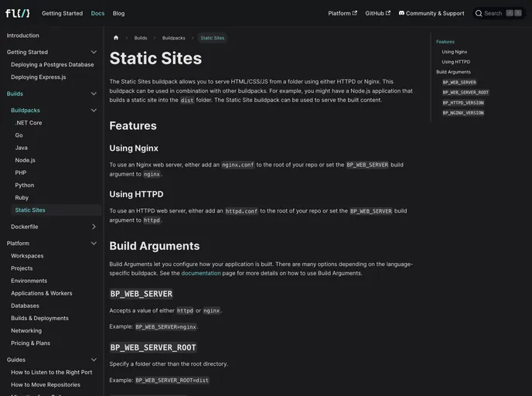Click the Discord icon beside Community & Support
532x396 pixels.
click(401, 13)
